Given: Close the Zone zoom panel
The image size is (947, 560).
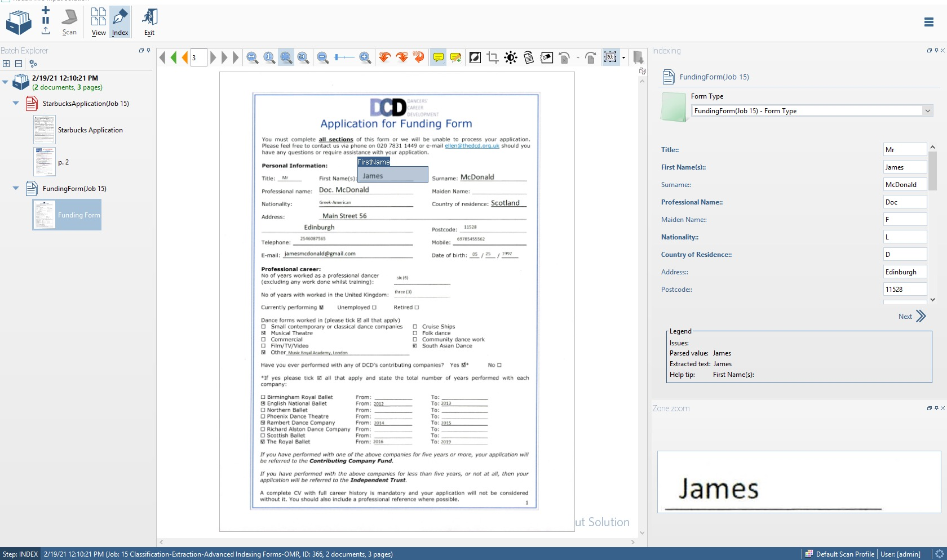Looking at the screenshot, I should 942,408.
